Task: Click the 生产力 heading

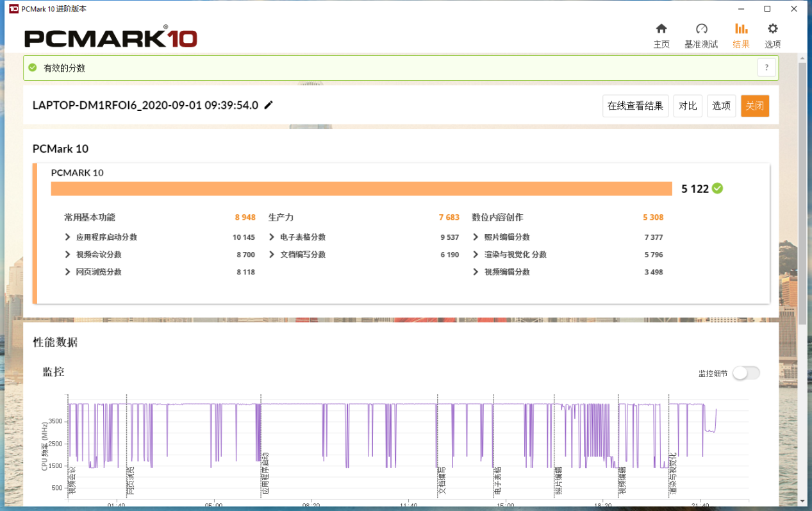Action: (281, 217)
